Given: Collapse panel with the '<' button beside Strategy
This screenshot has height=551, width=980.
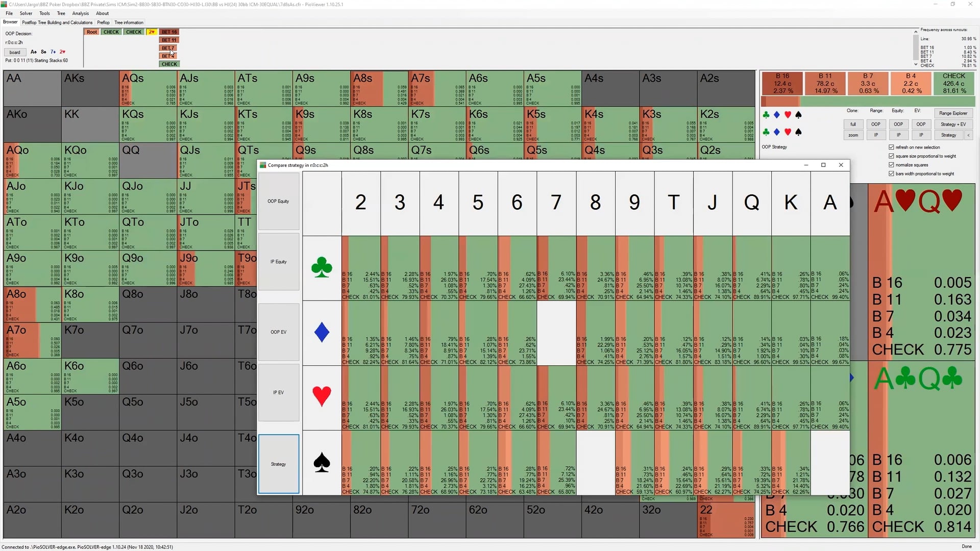Looking at the screenshot, I should click(x=968, y=135).
